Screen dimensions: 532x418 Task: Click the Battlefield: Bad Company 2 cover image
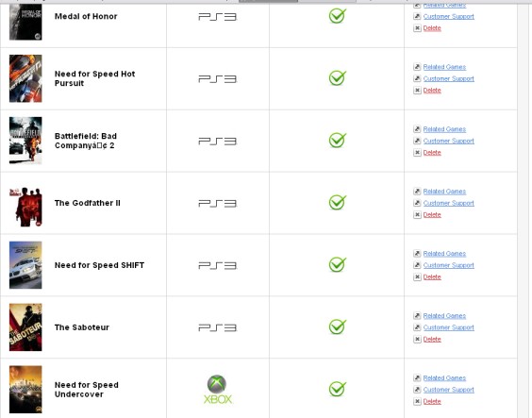point(25,141)
